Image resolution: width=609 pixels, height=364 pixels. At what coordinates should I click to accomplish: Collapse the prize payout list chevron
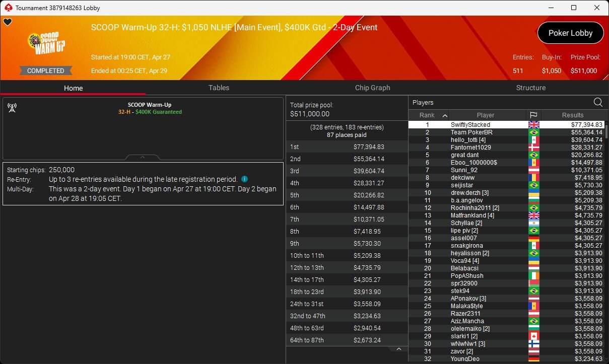(398, 349)
